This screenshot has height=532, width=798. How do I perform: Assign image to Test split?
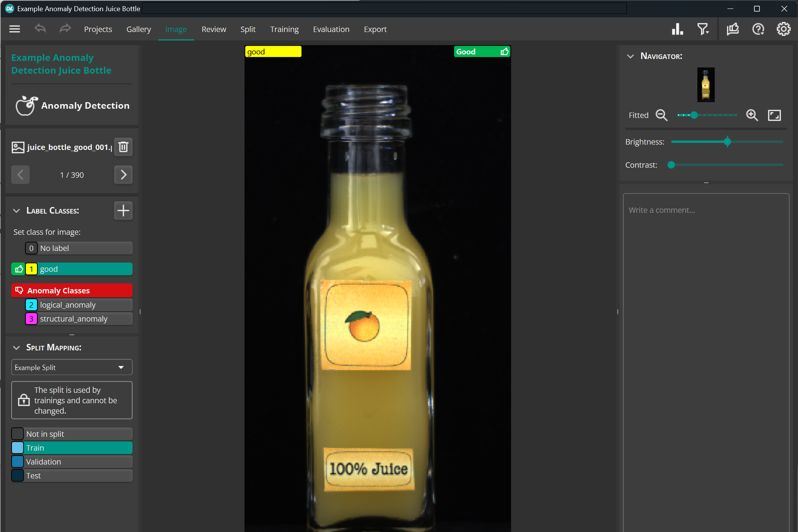(72, 475)
